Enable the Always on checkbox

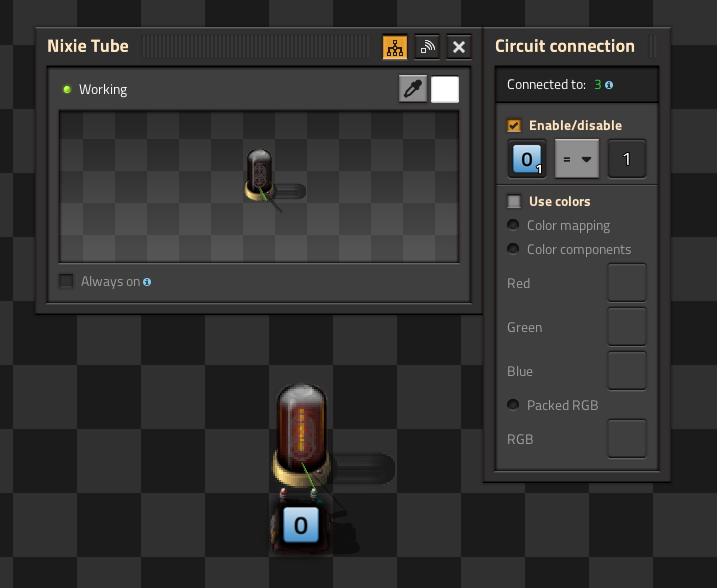pos(66,281)
